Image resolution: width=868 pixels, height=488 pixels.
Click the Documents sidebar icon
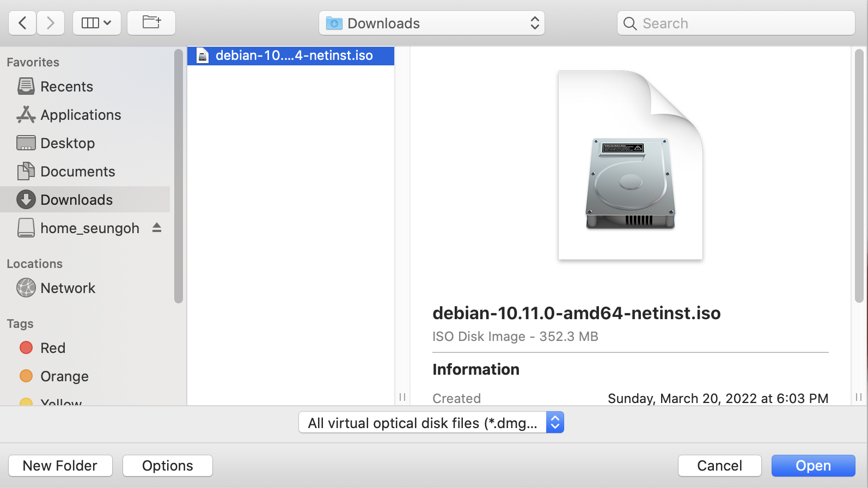coord(26,171)
